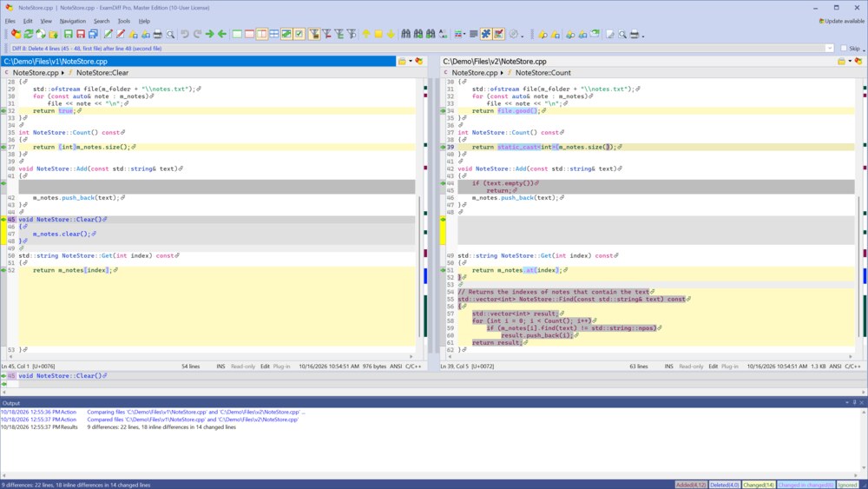The image size is (868, 489).
Task: Click the left file path field
Action: [x=198, y=62]
